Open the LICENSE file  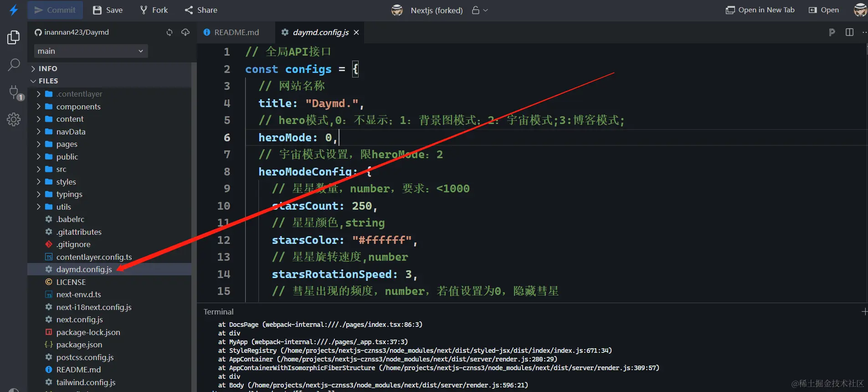(x=109, y=282)
